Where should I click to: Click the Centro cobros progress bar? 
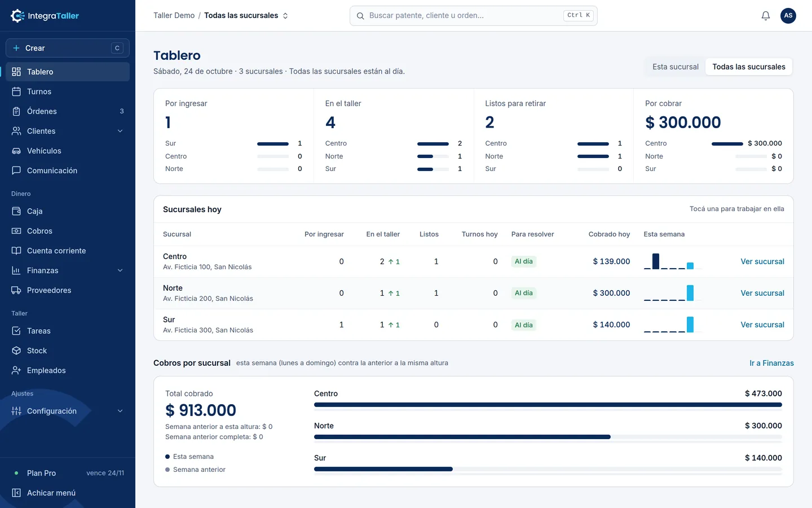(x=548, y=405)
